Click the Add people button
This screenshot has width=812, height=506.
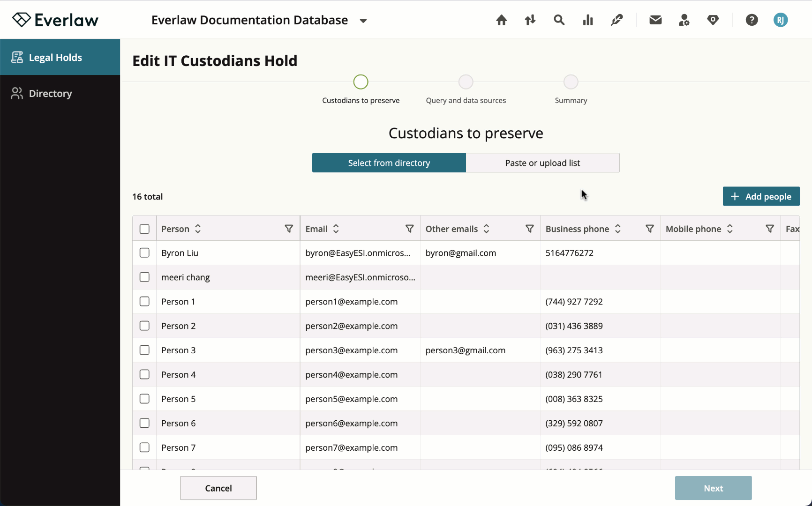[761, 196]
